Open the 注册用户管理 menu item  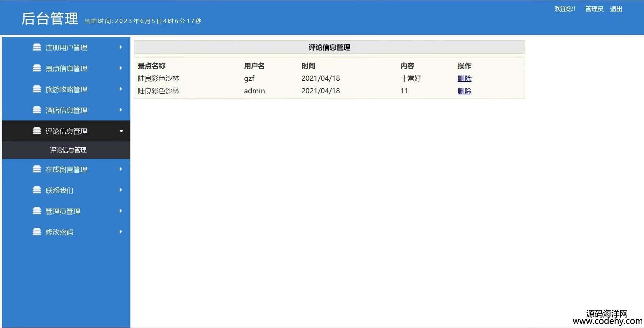tap(66, 47)
